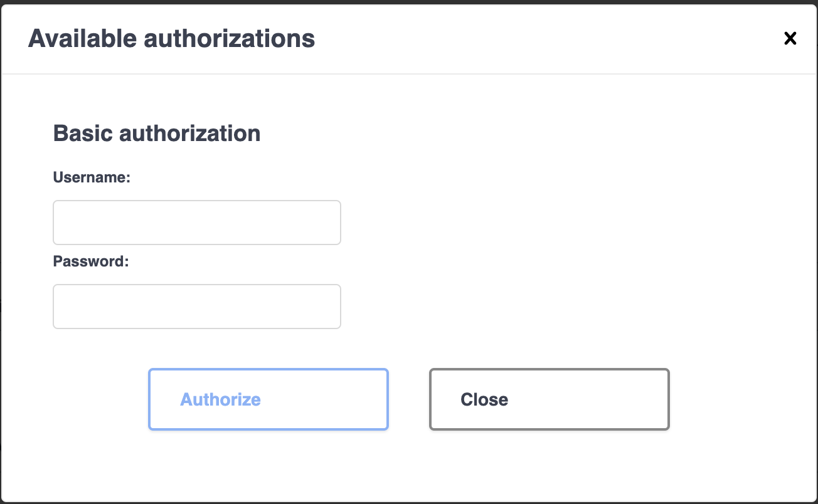Click the Available authorizations title text
818x504 pixels.
[171, 38]
